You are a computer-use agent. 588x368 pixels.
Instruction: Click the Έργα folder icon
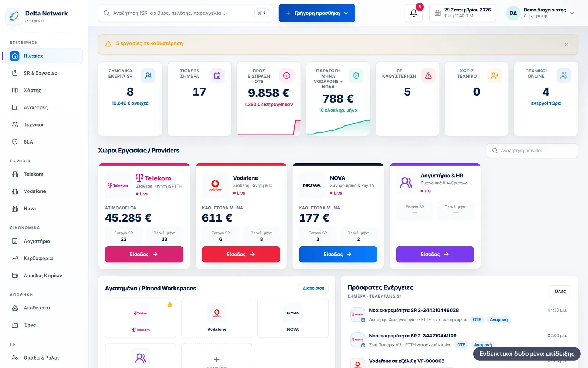(x=15, y=325)
